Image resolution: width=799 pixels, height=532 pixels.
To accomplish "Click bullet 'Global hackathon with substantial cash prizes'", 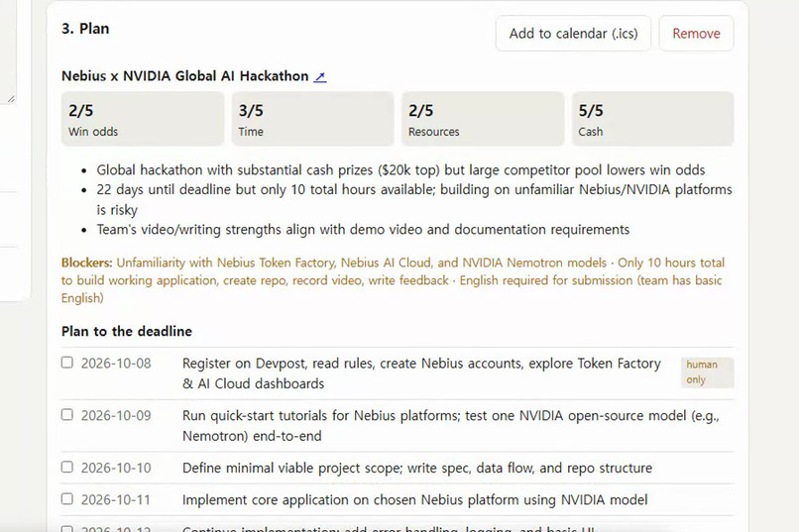I will 401,170.
